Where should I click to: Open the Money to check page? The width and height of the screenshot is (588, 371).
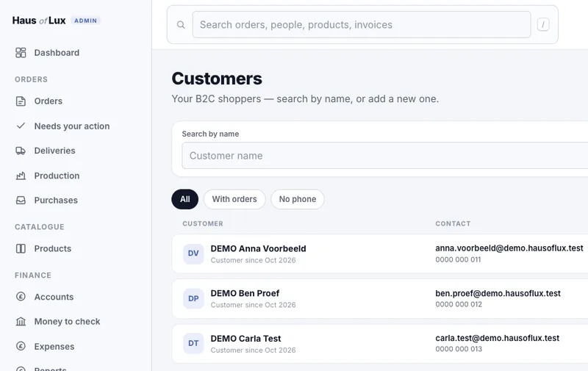67,322
